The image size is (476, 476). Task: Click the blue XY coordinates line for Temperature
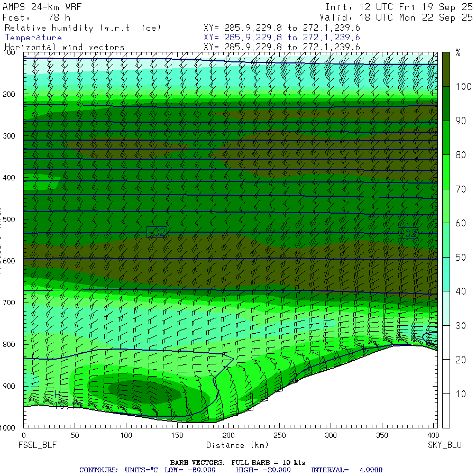[x=282, y=38]
